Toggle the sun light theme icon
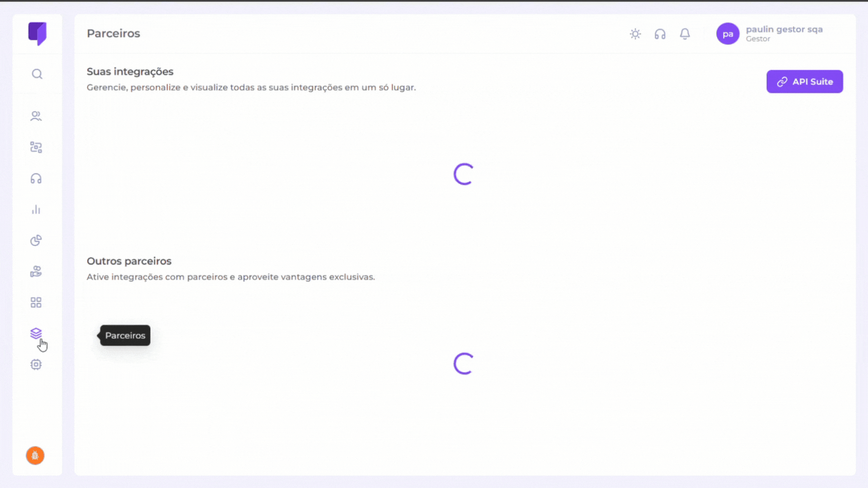This screenshot has height=488, width=868. [x=635, y=34]
